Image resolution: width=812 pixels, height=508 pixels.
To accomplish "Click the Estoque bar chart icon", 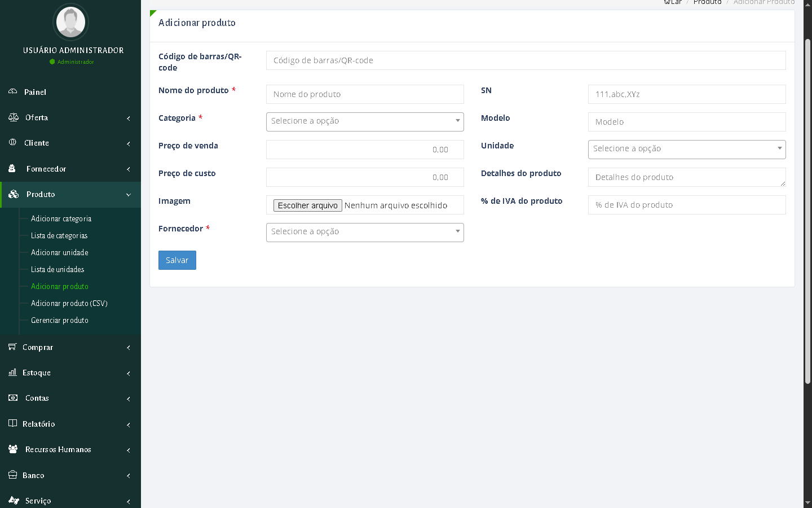I will [x=12, y=373].
